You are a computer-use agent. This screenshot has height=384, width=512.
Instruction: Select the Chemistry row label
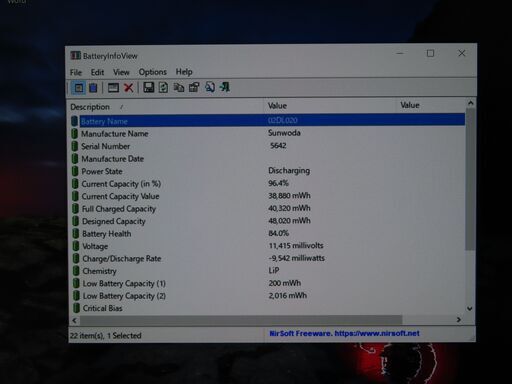pyautogui.click(x=100, y=271)
